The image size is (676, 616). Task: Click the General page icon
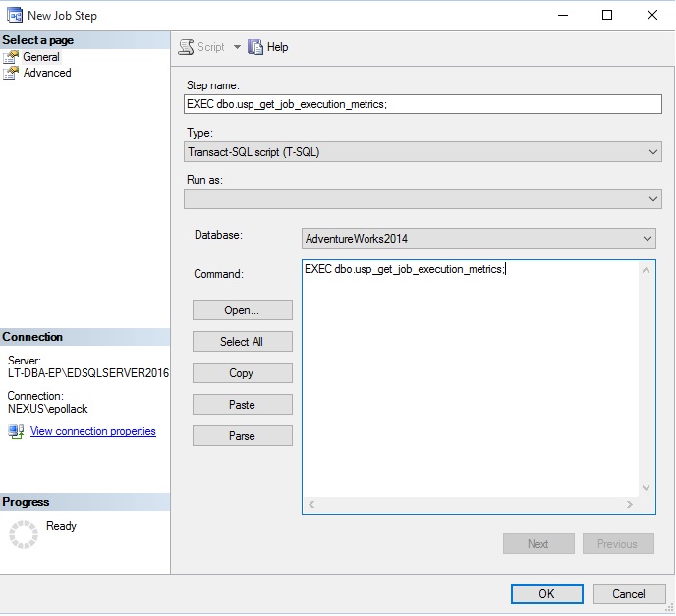11,57
